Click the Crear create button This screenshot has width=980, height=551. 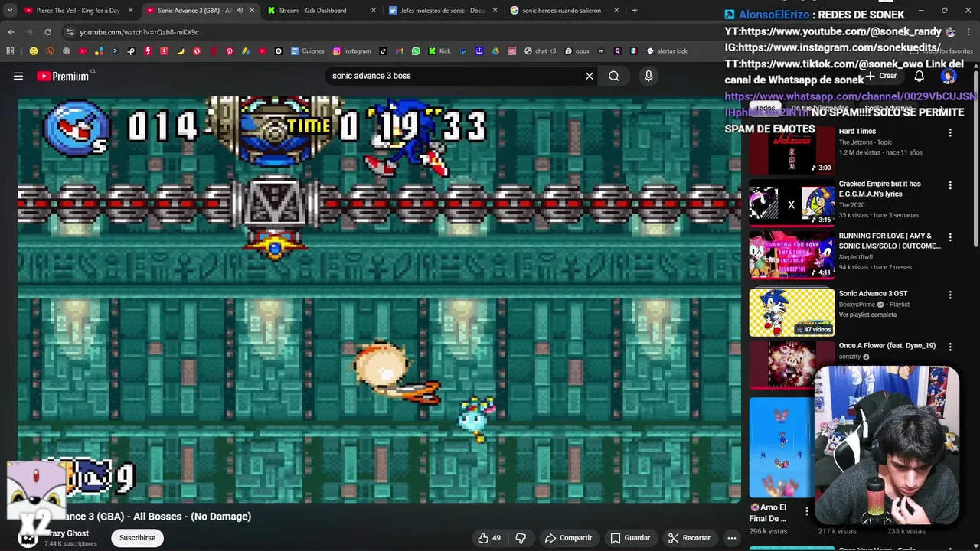[881, 76]
